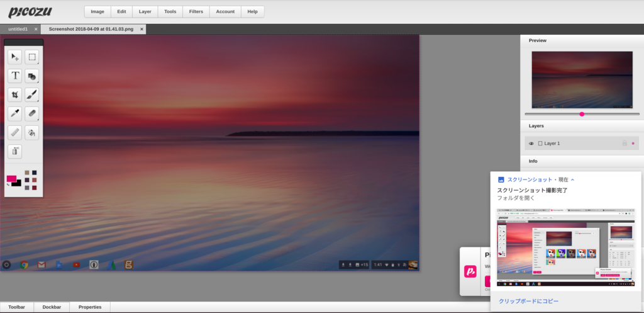Open the Account menu

pyautogui.click(x=225, y=11)
